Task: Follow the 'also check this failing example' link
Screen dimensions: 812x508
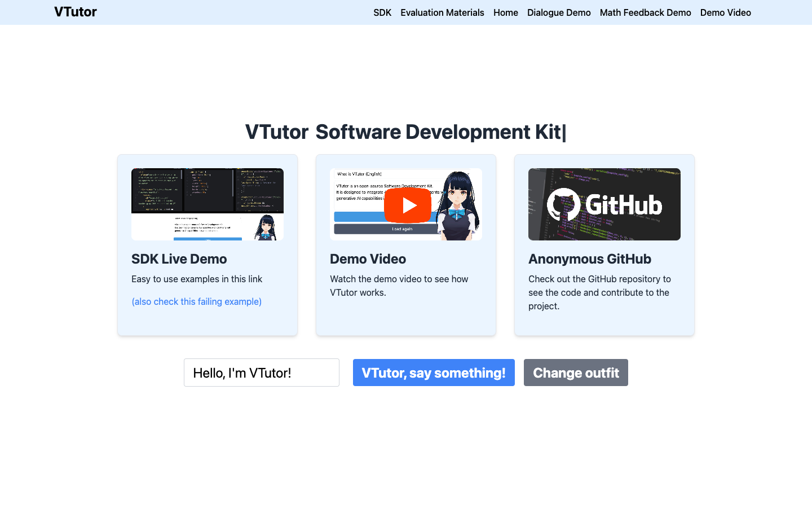Action: coord(197,301)
